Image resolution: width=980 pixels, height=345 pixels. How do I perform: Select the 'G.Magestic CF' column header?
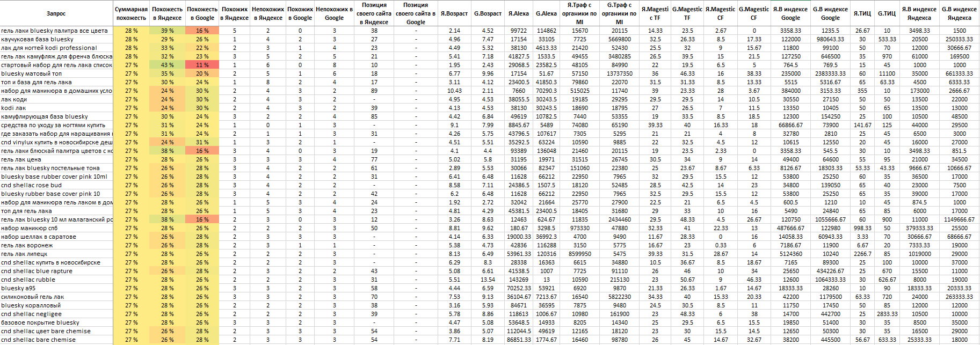click(754, 13)
